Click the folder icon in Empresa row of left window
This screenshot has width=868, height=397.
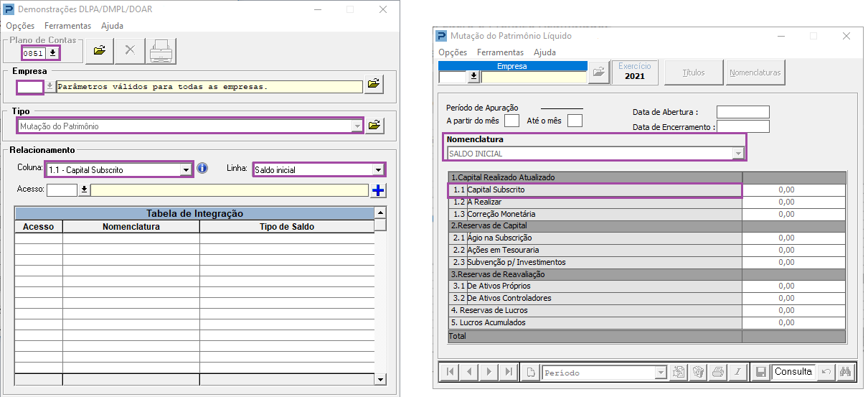coord(374,85)
